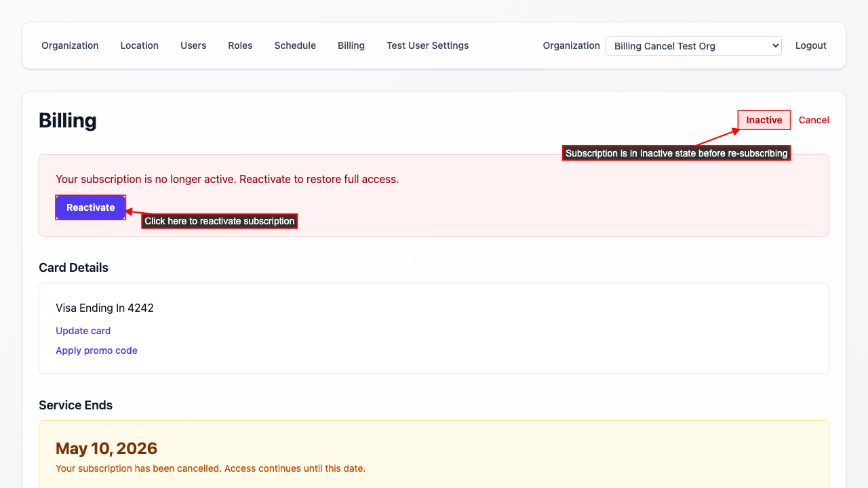Viewport: 868px width, 488px height.
Task: Click the Visa Ending In 4242 card entry
Action: tap(105, 308)
